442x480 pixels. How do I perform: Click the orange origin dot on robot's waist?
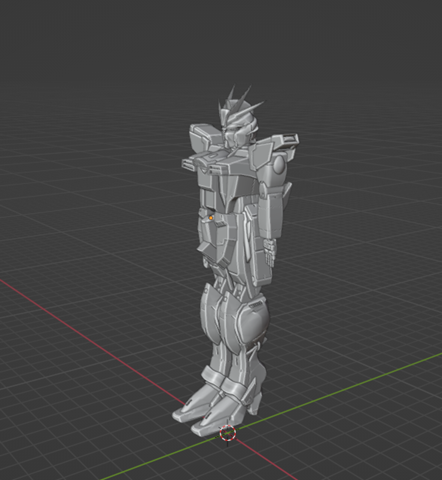click(211, 218)
